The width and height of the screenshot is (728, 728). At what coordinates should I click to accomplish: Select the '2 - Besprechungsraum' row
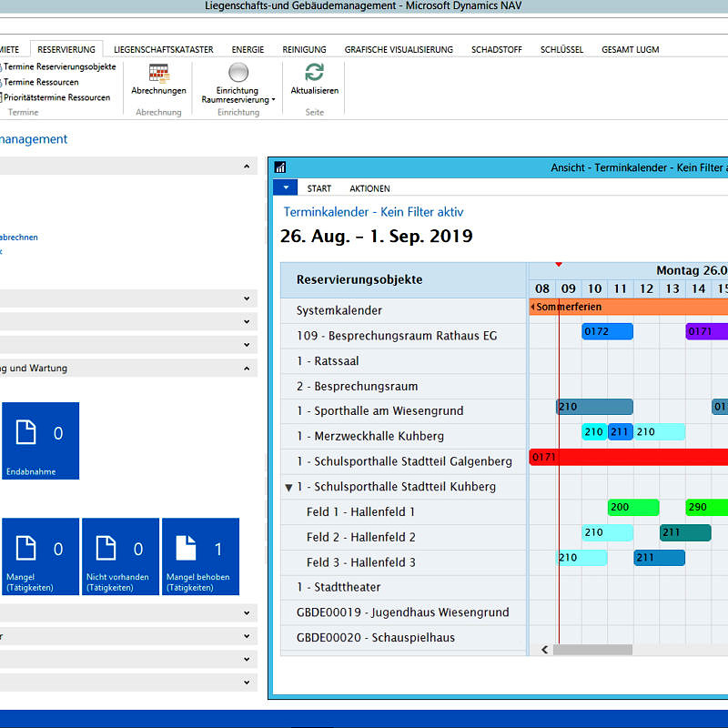403,386
